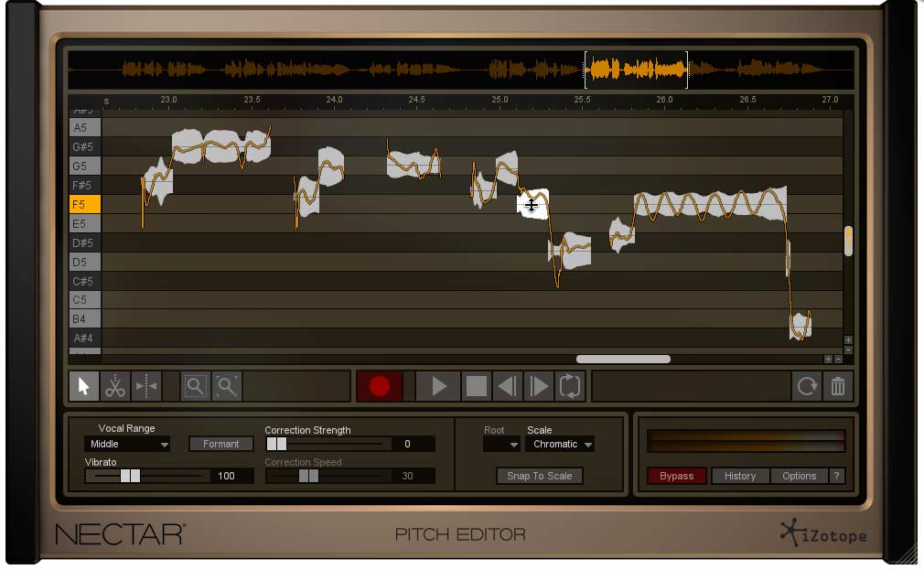Click the vertical scrollbar thumb
924x570 pixels.
pos(848,242)
